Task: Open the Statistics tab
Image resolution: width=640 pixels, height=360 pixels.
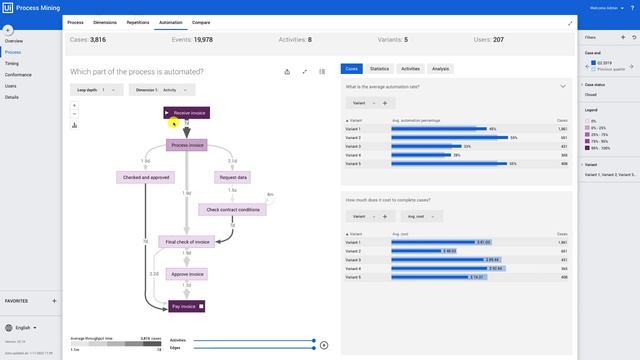Action: click(379, 69)
